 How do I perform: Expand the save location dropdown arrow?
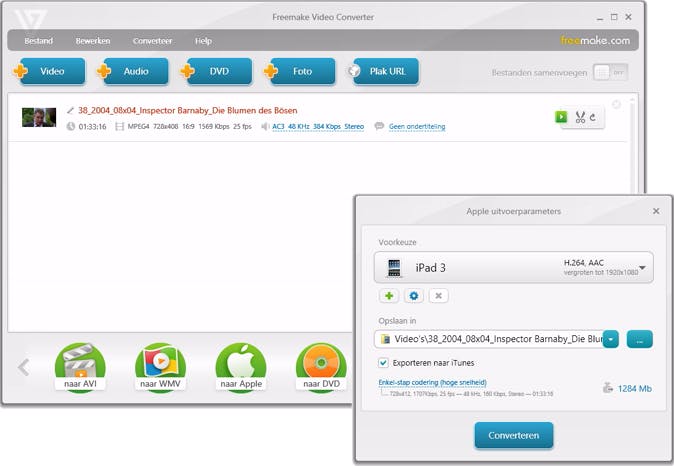[x=610, y=339]
